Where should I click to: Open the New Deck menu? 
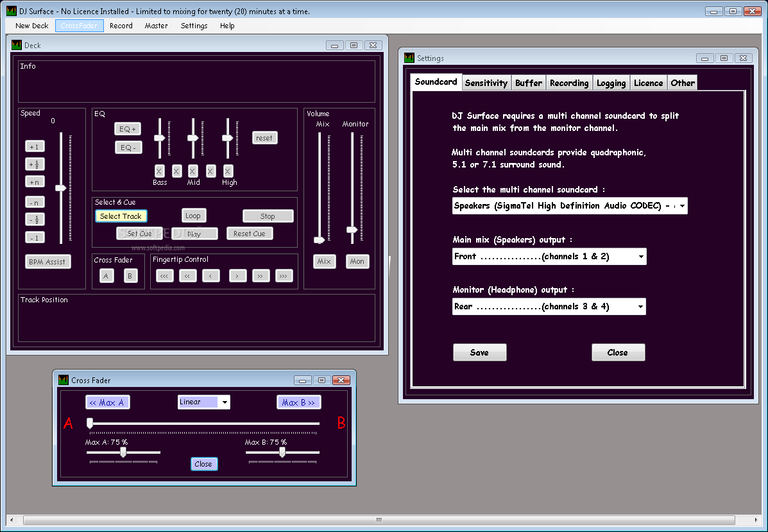click(32, 26)
